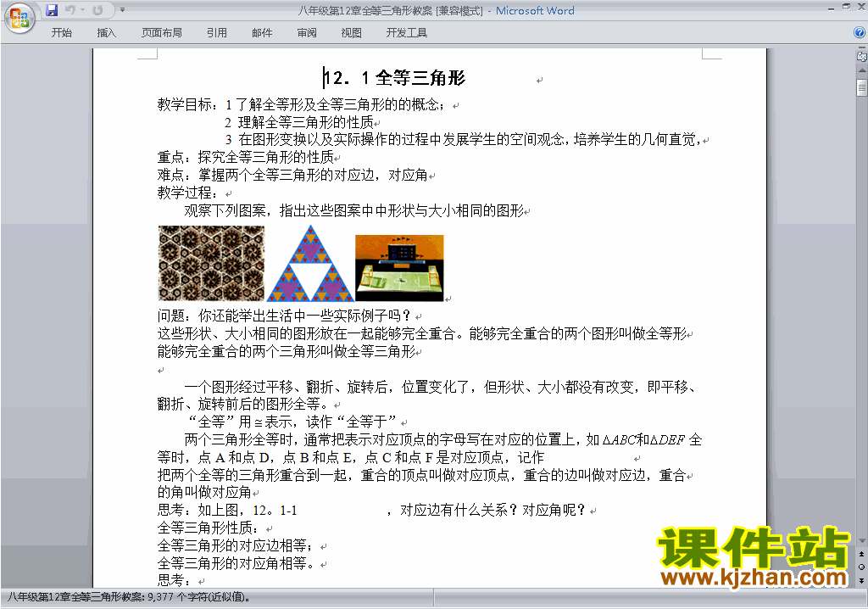Image resolution: width=868 pixels, height=609 pixels.
Task: Click the vertical scrollbar up arrow
Action: tap(862, 71)
